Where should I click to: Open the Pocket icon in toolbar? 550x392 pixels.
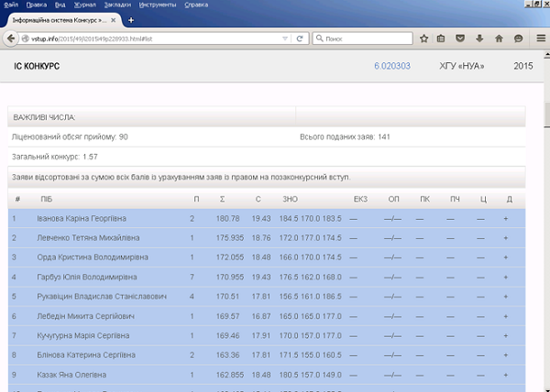[x=460, y=38]
